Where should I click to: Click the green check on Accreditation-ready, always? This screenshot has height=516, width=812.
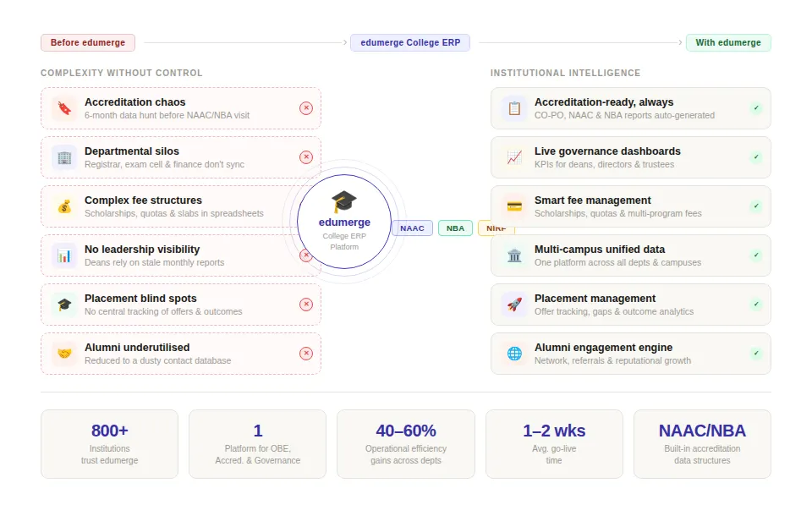[756, 107]
